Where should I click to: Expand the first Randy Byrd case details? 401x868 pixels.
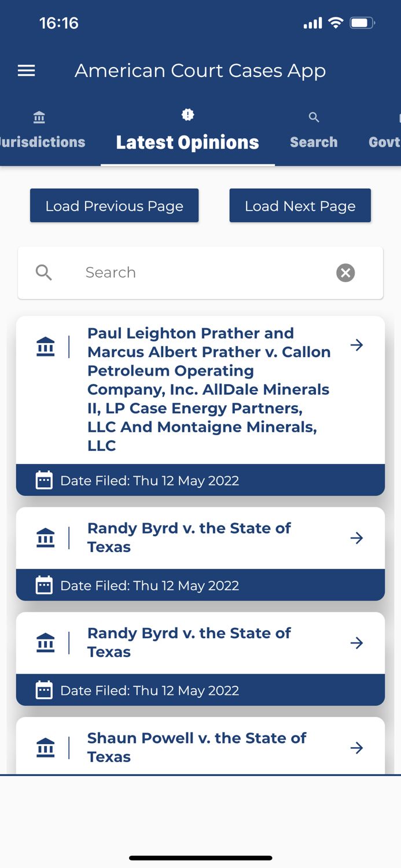coord(357,538)
